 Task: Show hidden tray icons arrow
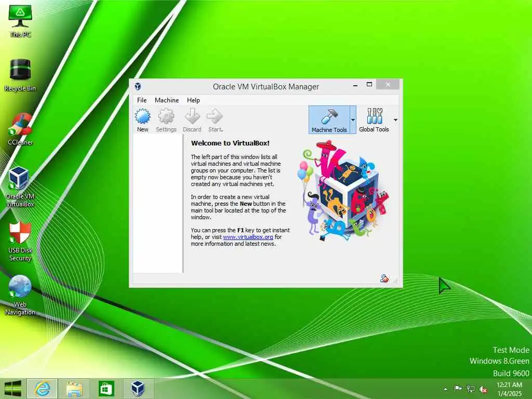tap(445, 389)
